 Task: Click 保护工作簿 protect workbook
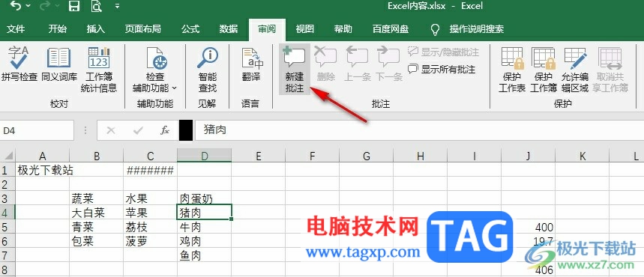coord(544,70)
